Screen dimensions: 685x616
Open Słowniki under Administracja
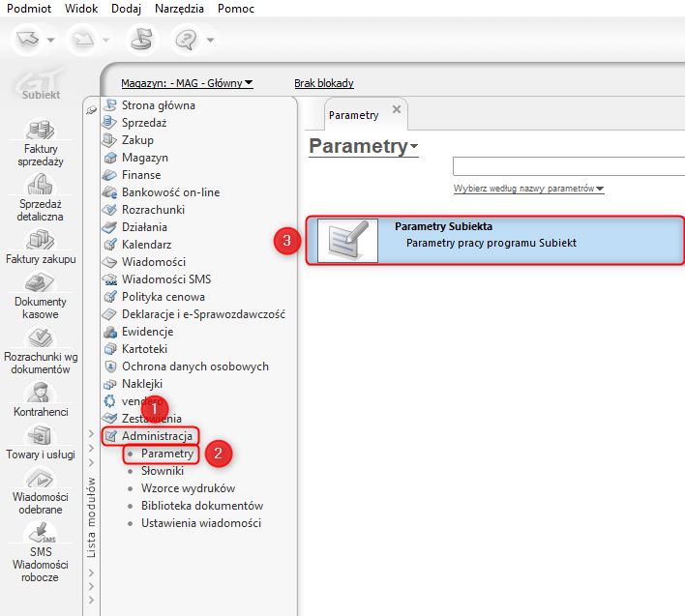click(163, 471)
